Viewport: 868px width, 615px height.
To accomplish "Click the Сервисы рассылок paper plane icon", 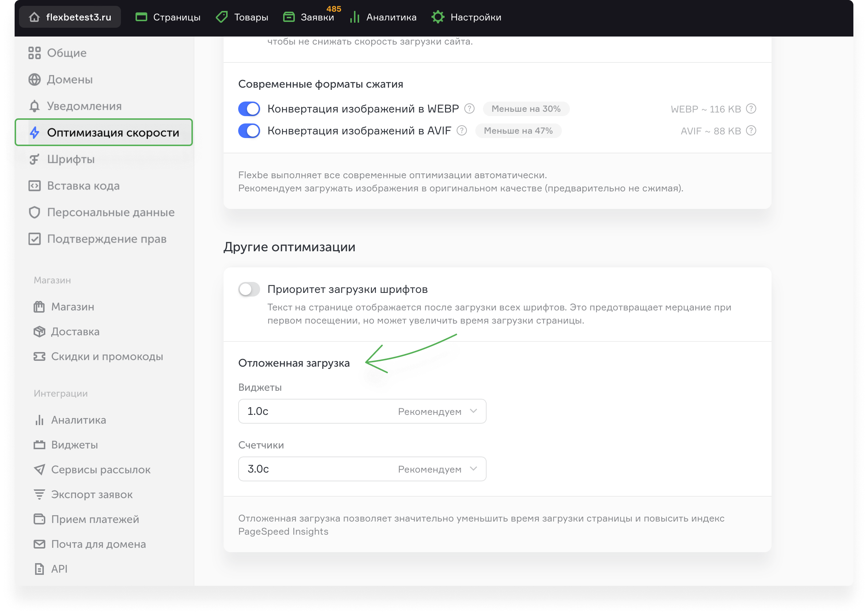I will 39,470.
